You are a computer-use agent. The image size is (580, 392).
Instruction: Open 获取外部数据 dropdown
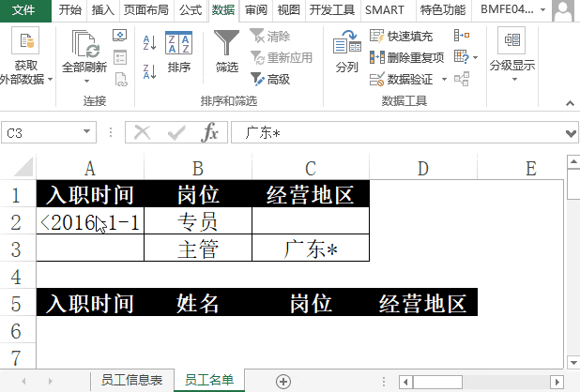[26, 57]
